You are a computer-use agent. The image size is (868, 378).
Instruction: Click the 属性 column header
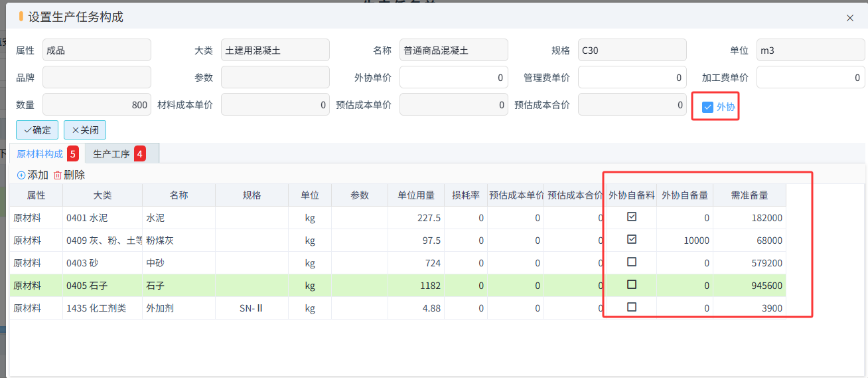[36, 195]
